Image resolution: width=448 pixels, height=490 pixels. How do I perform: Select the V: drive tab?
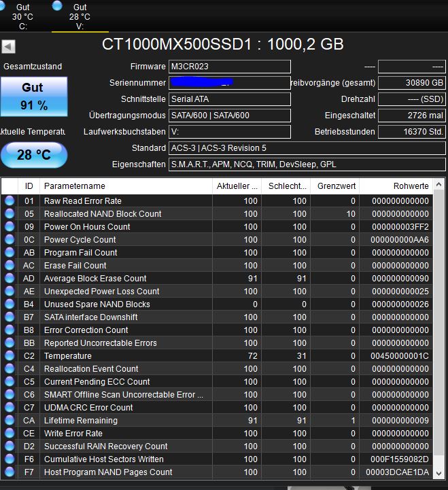click(80, 16)
